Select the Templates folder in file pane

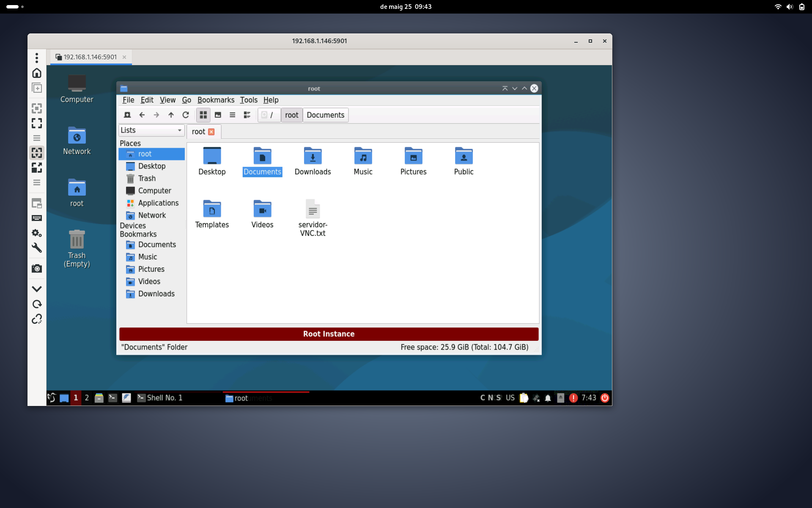(212, 214)
